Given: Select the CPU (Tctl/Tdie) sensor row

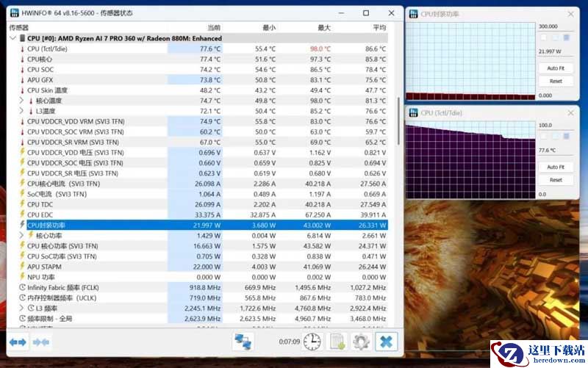Looking at the screenshot, I should [x=203, y=48].
